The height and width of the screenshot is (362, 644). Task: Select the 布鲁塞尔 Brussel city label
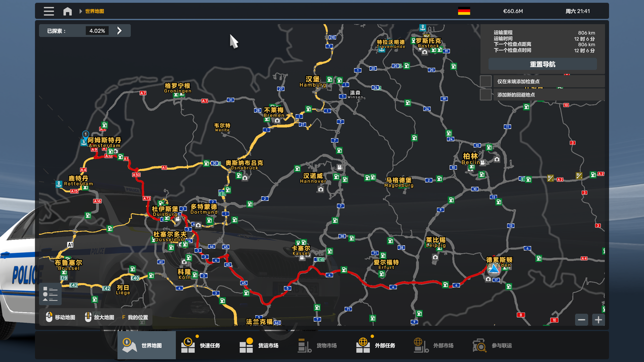69,265
